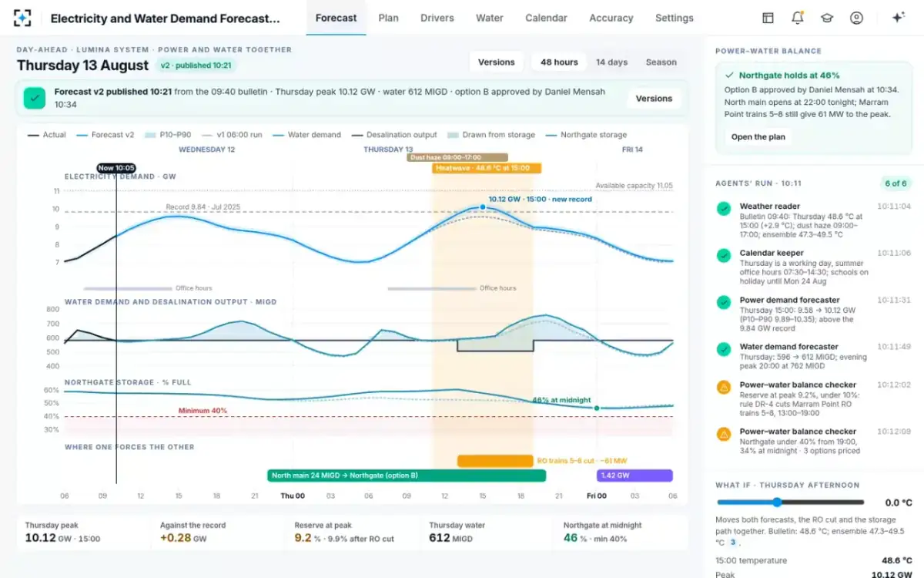
Task: Open the Drivers tab
Action: (437, 18)
